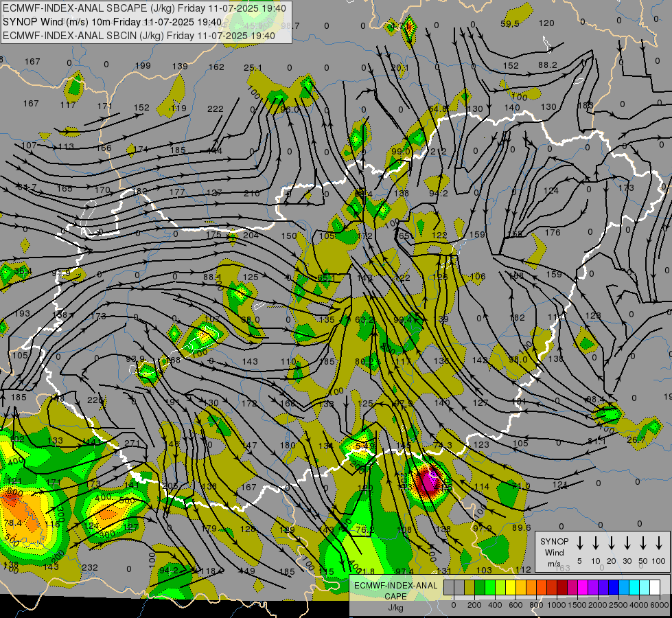Click the map value '78.4'
The width and height of the screenshot is (672, 618).
(13, 523)
